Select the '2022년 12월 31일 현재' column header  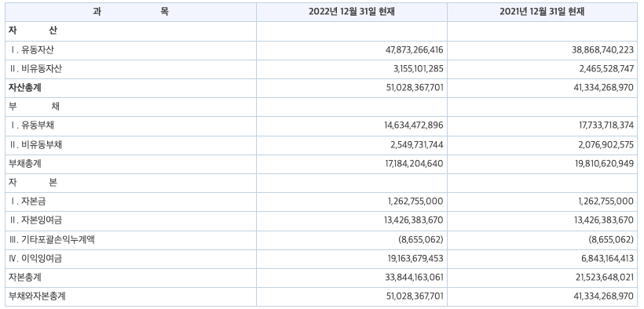352,12
